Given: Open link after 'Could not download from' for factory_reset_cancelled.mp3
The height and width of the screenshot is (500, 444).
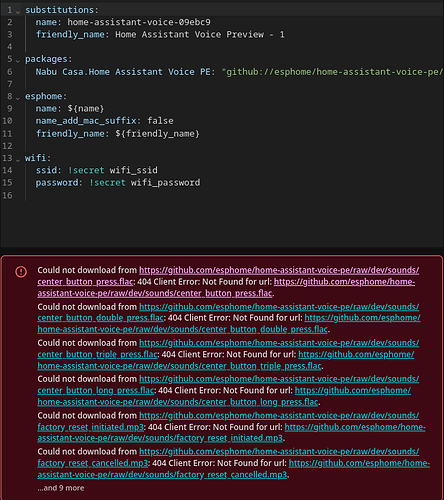Looking at the screenshot, I should click(228, 457).
